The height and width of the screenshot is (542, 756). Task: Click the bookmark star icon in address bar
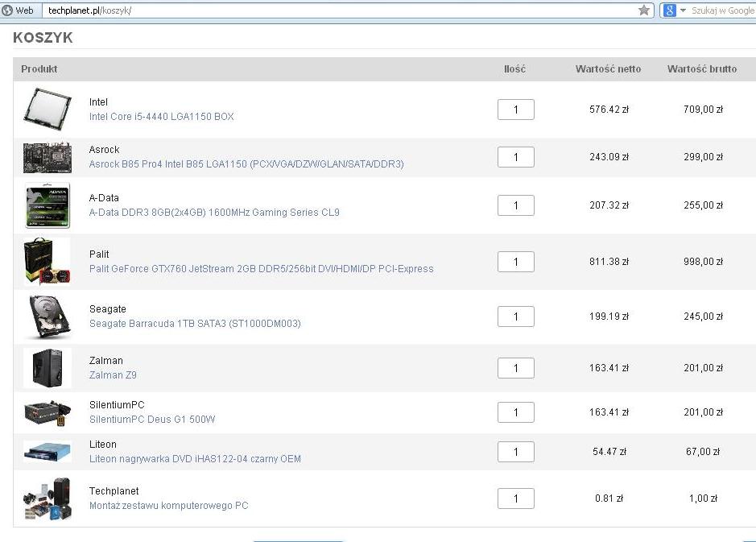[643, 10]
